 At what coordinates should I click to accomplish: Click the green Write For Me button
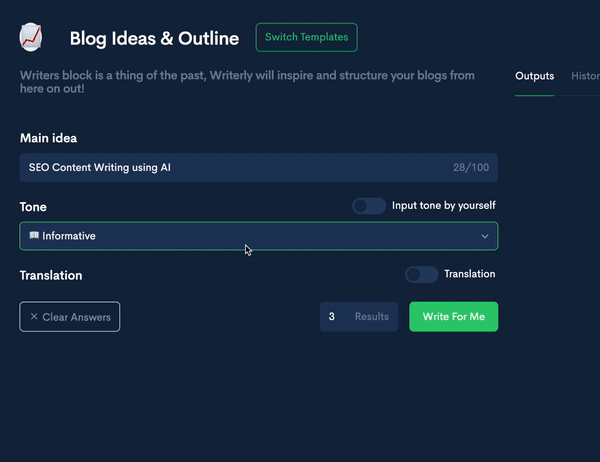coord(453,317)
